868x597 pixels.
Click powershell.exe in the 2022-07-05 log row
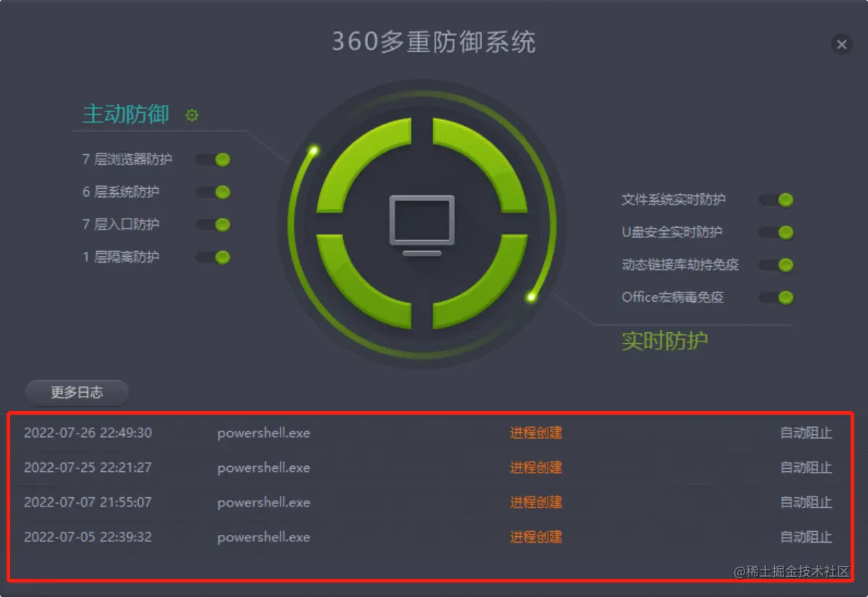click(x=264, y=538)
